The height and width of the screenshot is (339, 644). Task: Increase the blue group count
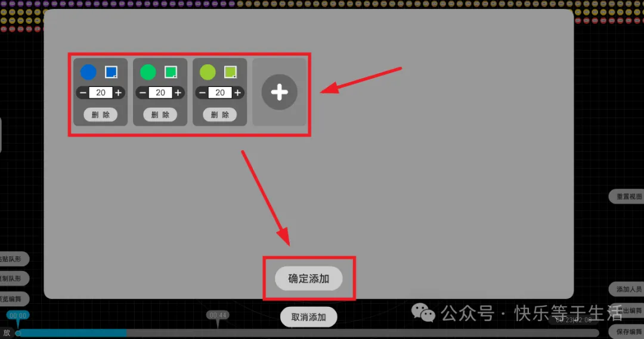pyautogui.click(x=118, y=93)
